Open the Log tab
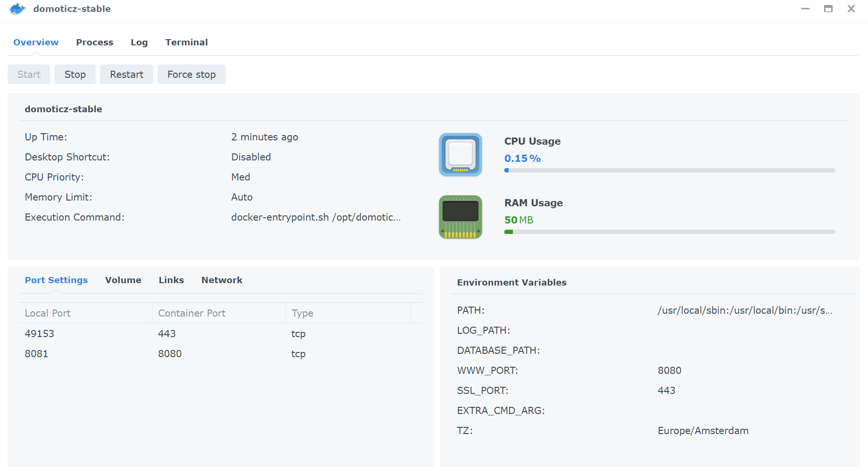 139,42
